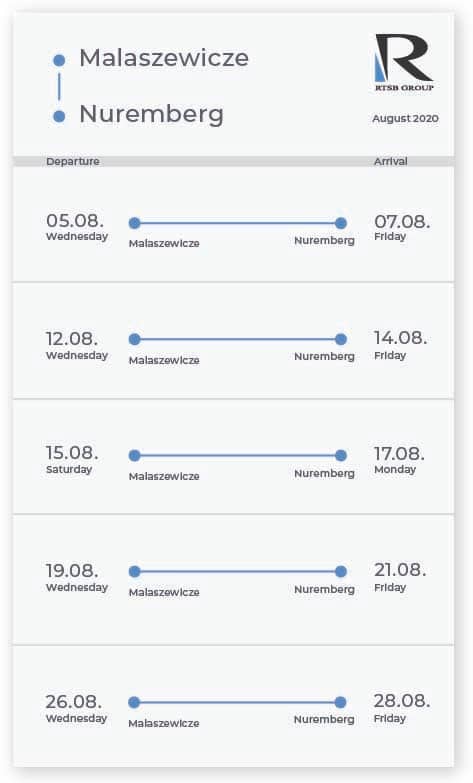
Task: Select the 15.08. Saturday departure date
Action: pyautogui.click(x=72, y=459)
